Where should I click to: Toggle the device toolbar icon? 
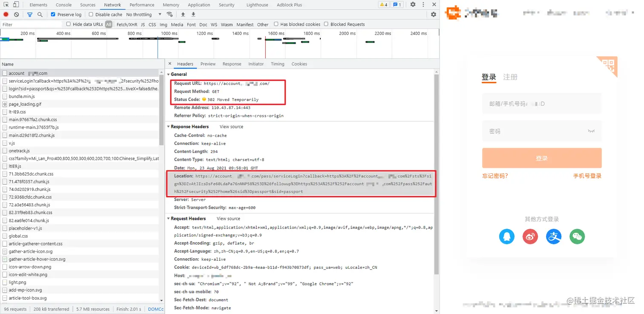click(x=16, y=5)
